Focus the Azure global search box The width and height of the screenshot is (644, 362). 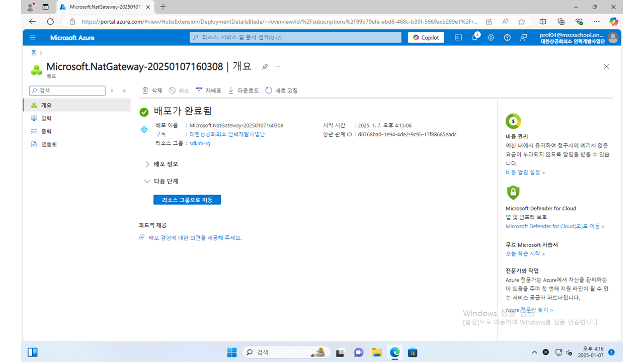coord(295,38)
